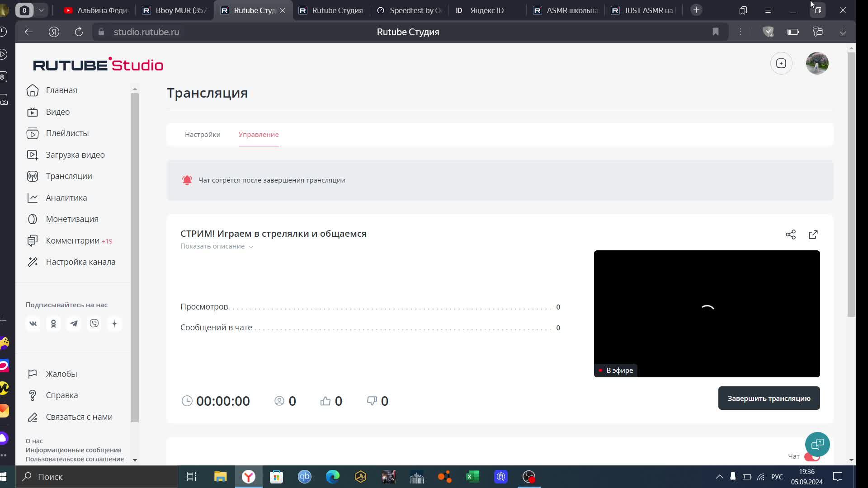The height and width of the screenshot is (488, 868).
Task: Open stream in new window icon
Action: click(813, 235)
